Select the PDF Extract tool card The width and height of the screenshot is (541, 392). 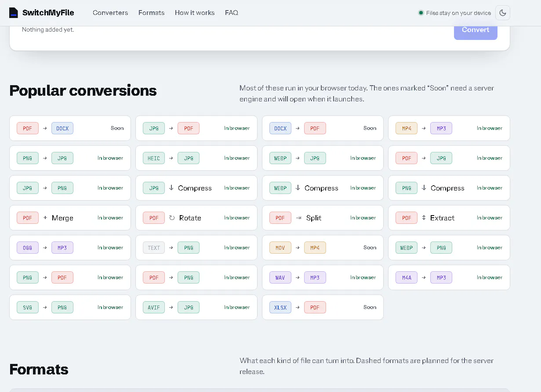coord(449,218)
